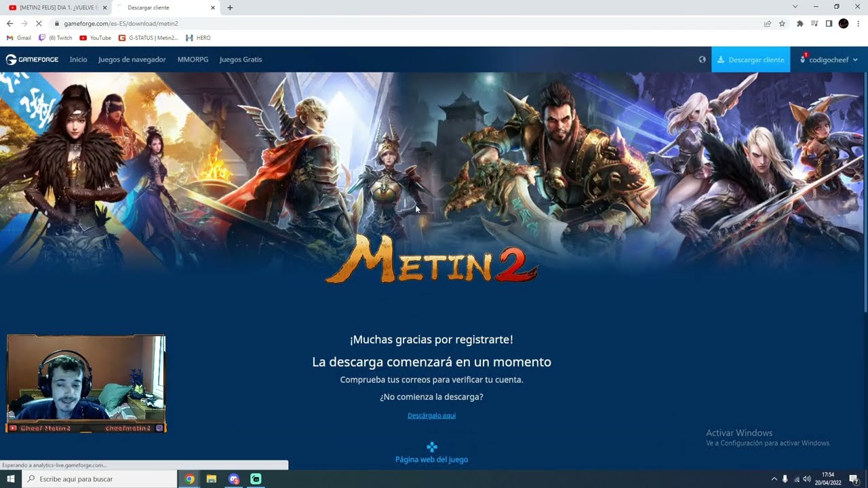Click the Windows taskbar search box

coord(100,479)
